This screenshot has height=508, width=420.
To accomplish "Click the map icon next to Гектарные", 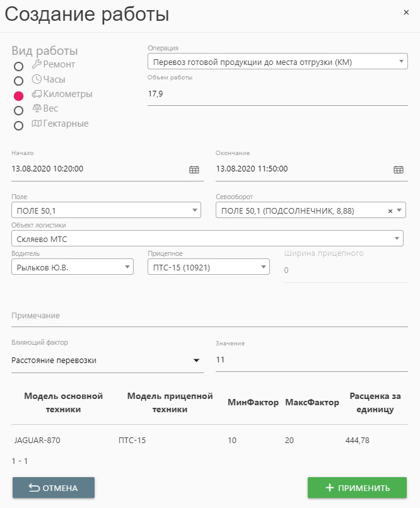I will [37, 124].
